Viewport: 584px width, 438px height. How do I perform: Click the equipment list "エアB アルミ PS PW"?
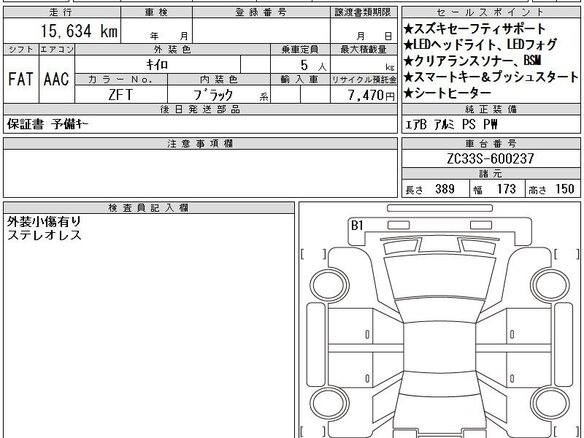tap(451, 124)
